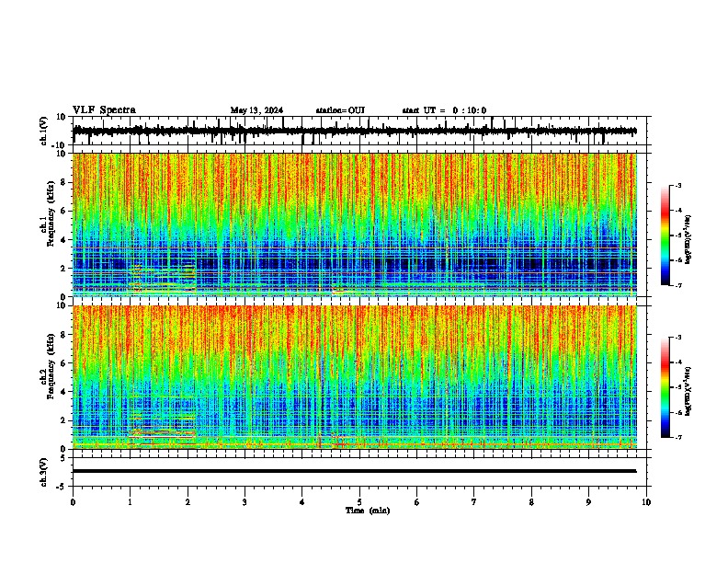
Task: Click inside the ch.1 frequency spectrogram
Action: click(x=355, y=224)
